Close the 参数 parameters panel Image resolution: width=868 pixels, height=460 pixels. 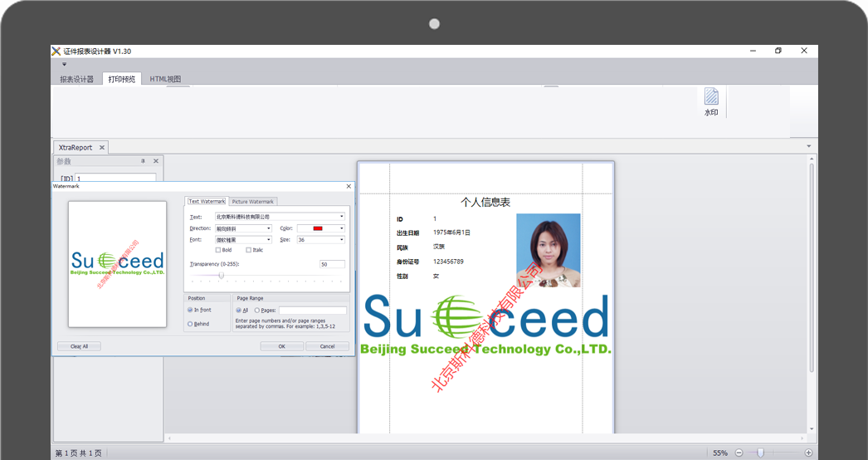tap(156, 161)
